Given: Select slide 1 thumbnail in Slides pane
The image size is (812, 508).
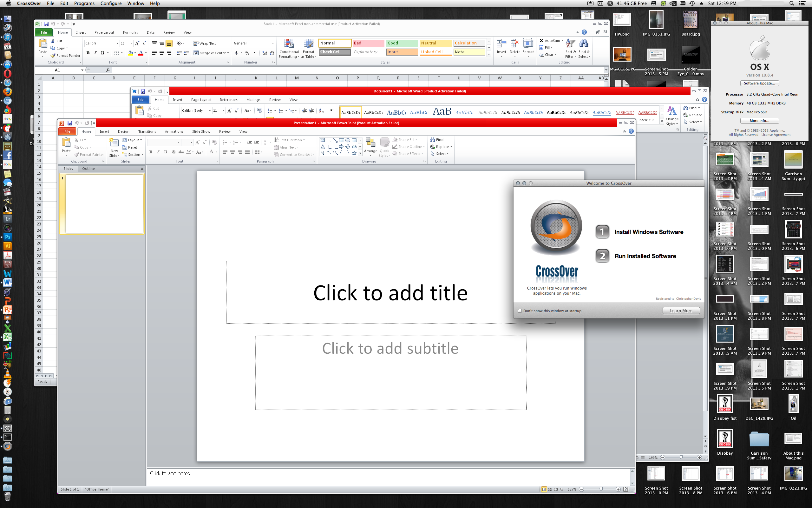Looking at the screenshot, I should pos(104,204).
